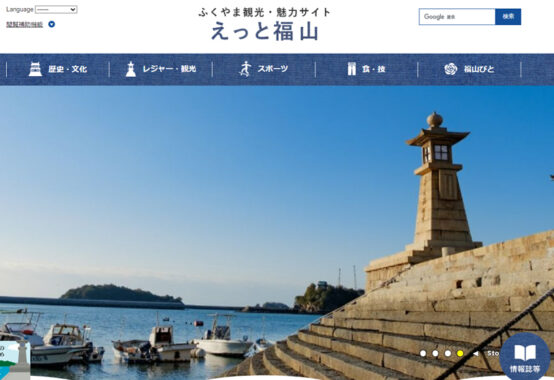Click the rose icon beside 福山びと

click(450, 69)
